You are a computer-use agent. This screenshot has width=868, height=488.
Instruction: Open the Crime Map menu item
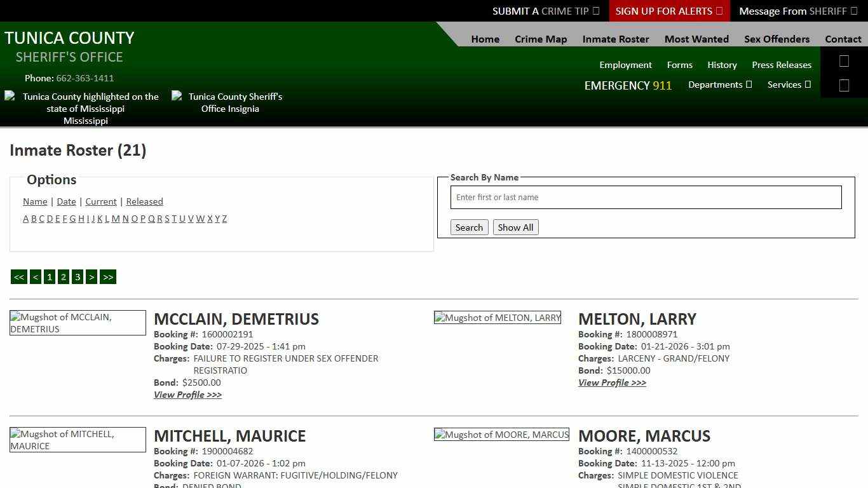[541, 39]
